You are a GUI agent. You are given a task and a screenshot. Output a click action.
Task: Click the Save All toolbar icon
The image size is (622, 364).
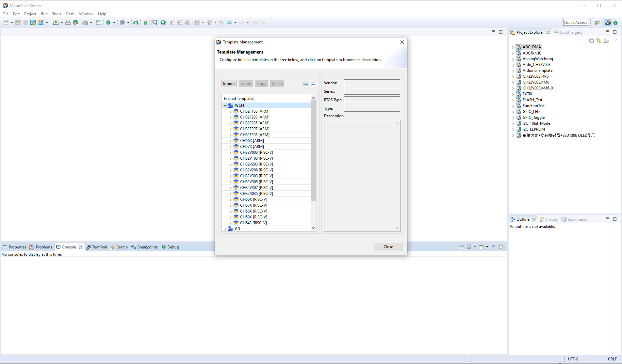coord(25,23)
